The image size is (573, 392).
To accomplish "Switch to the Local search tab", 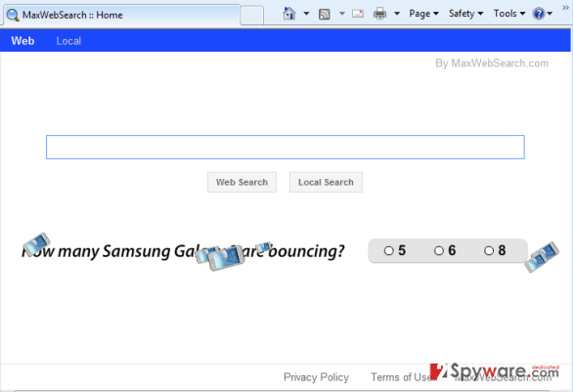I will point(68,41).
